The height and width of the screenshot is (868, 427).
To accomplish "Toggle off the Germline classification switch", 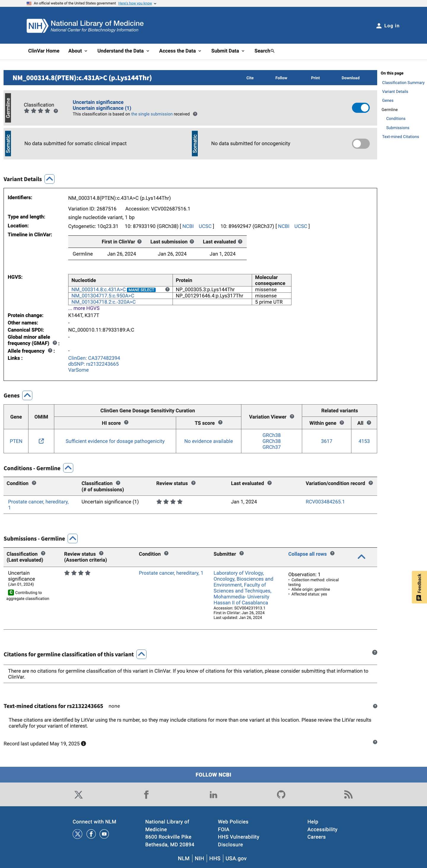I will click(361, 108).
